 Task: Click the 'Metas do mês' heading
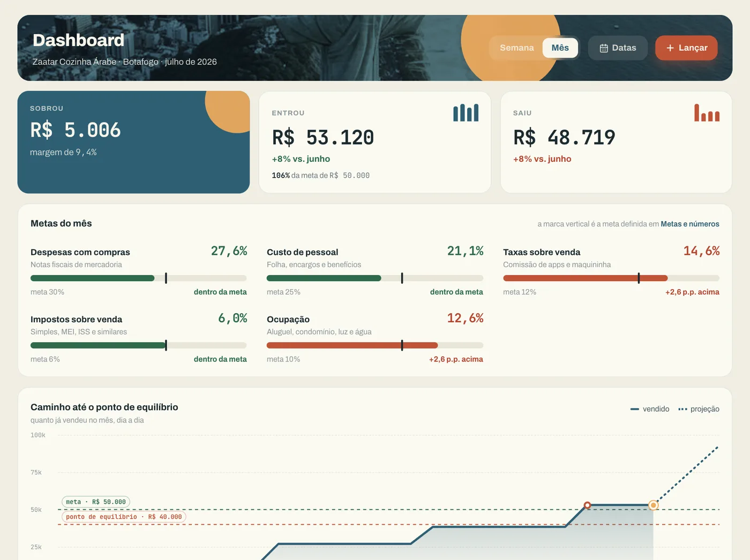tap(61, 223)
